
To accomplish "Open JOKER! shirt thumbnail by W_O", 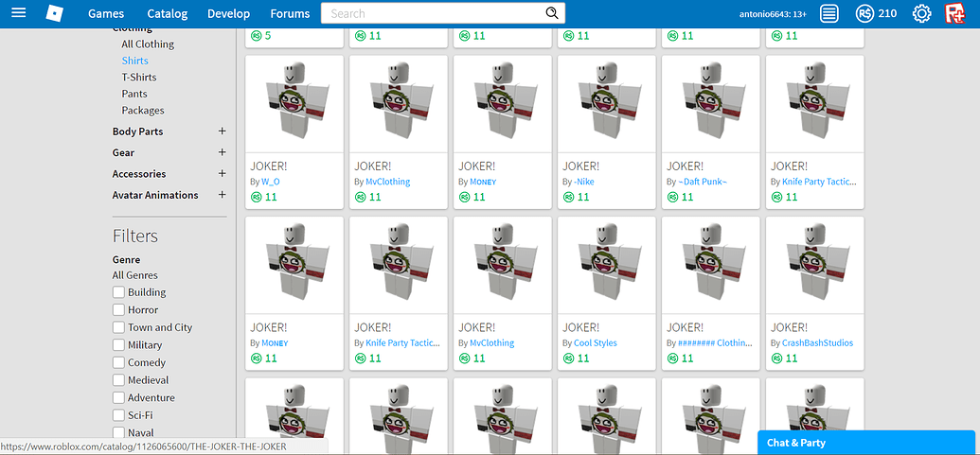I will coord(294,104).
